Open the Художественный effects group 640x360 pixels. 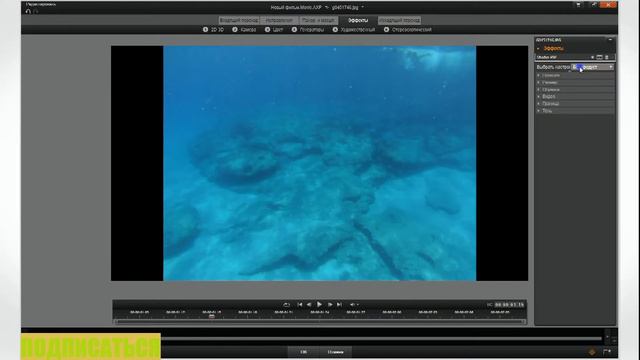(354, 29)
